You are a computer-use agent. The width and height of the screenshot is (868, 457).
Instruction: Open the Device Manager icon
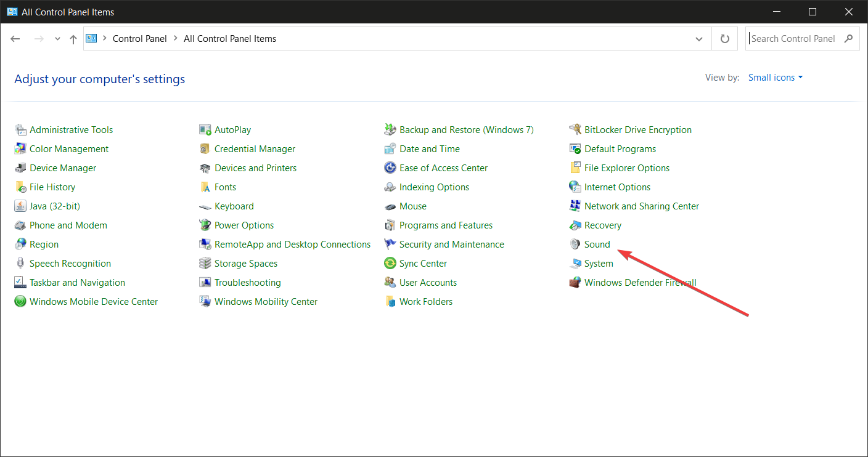tap(20, 168)
